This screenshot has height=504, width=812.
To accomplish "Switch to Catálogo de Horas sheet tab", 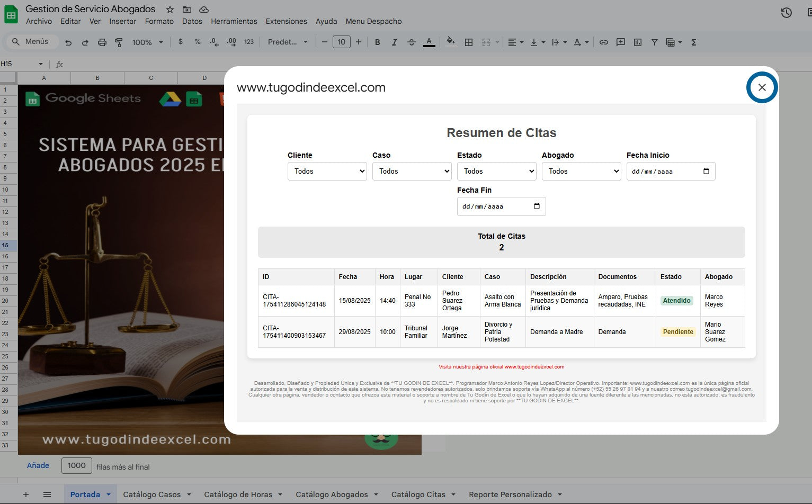I will [244, 494].
